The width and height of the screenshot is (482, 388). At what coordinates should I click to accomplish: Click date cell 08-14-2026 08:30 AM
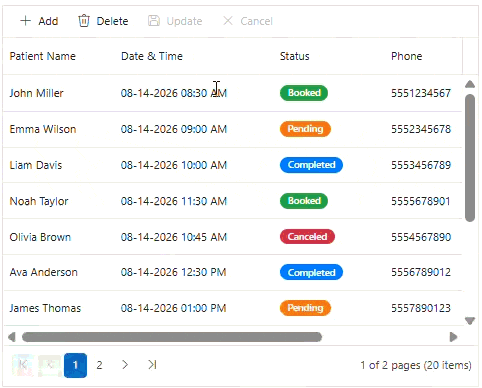point(174,93)
